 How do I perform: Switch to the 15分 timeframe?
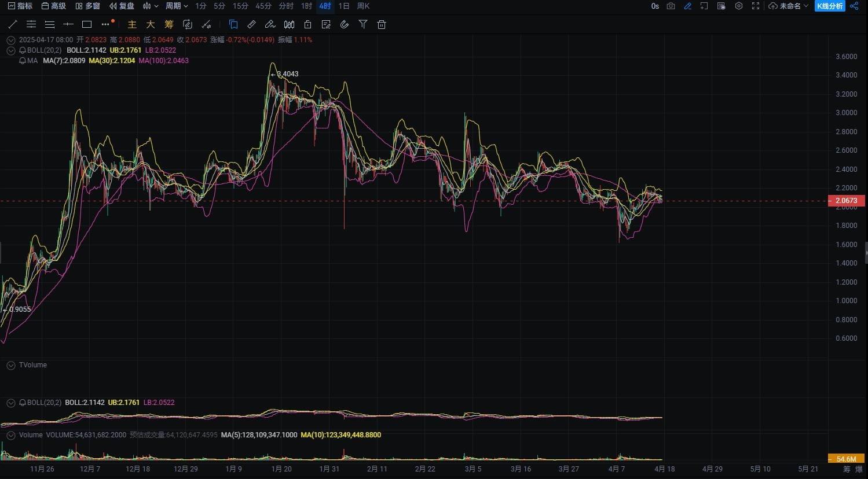[x=240, y=6]
